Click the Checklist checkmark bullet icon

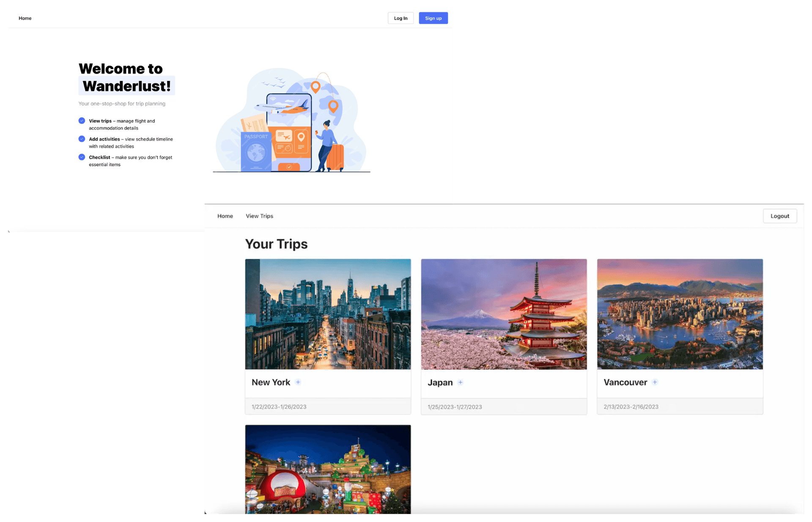pyautogui.click(x=82, y=157)
